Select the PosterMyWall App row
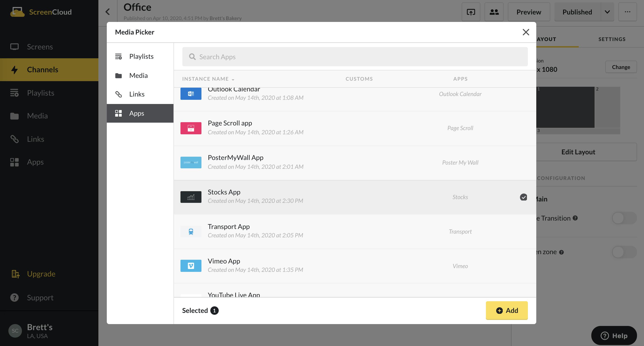This screenshot has height=346, width=644. coord(355,163)
